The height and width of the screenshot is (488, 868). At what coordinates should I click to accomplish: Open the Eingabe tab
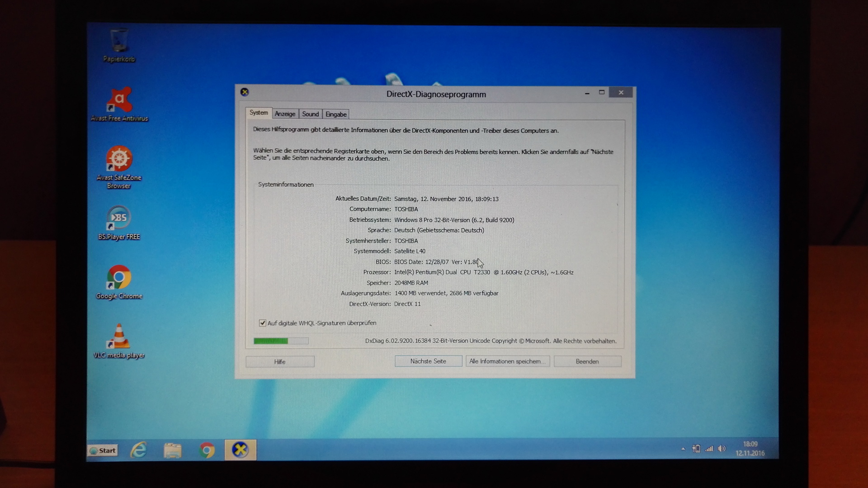pos(336,114)
